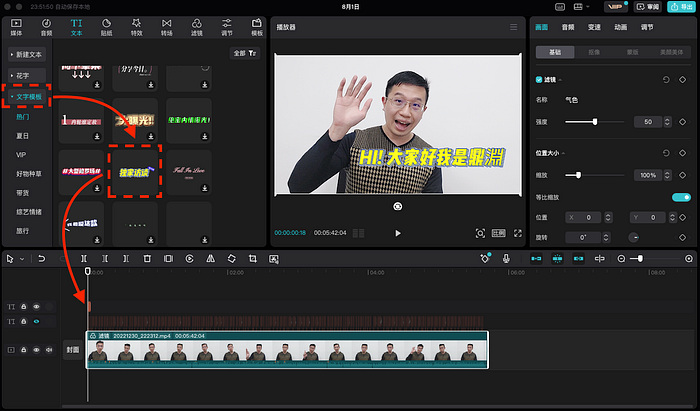This screenshot has height=411, width=700.
Task: Click the mirror flip icon in timeline toolbar
Action: 210,259
